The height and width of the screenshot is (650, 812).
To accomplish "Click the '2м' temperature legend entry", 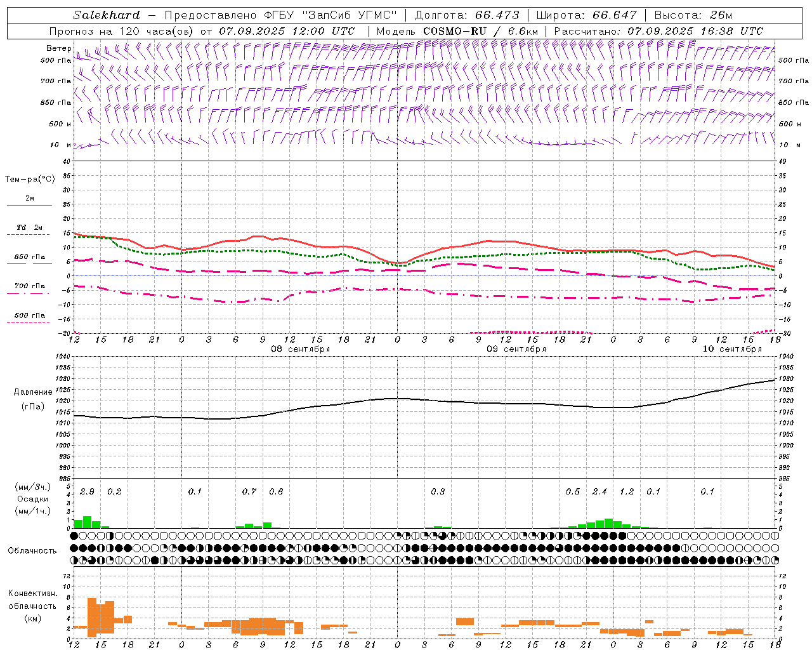I will pos(30,199).
